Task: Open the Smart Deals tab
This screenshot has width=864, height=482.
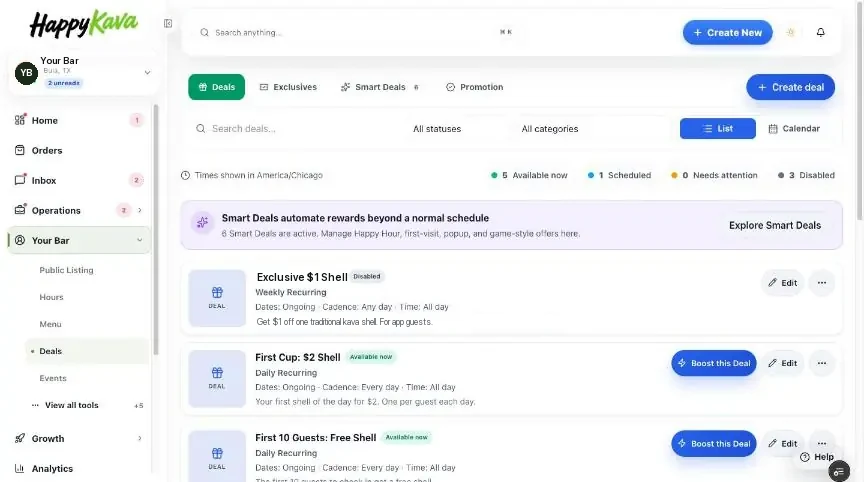Action: pyautogui.click(x=380, y=87)
